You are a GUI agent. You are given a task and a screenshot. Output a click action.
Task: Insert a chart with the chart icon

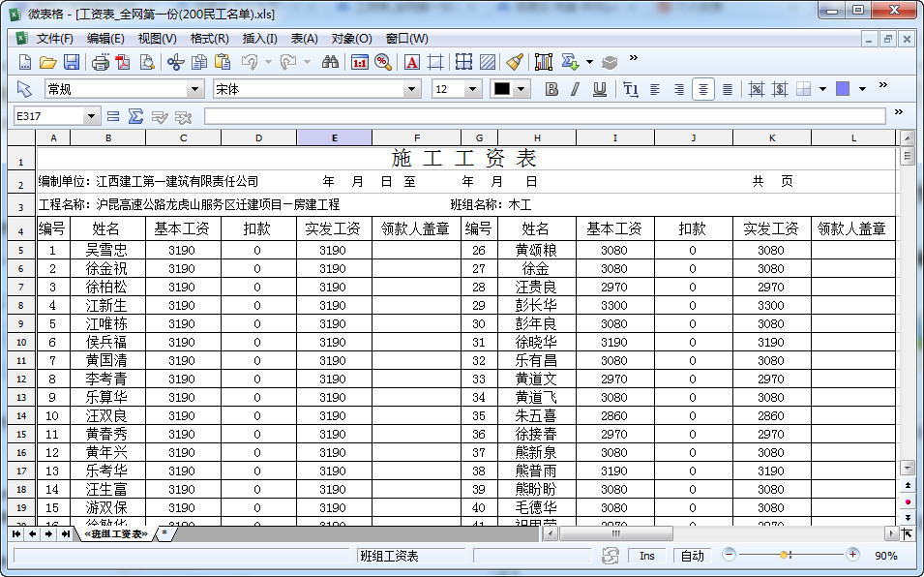pos(544,61)
